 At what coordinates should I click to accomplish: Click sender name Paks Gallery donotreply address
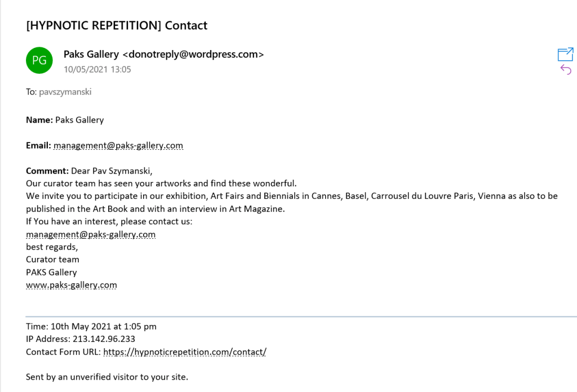pos(163,55)
